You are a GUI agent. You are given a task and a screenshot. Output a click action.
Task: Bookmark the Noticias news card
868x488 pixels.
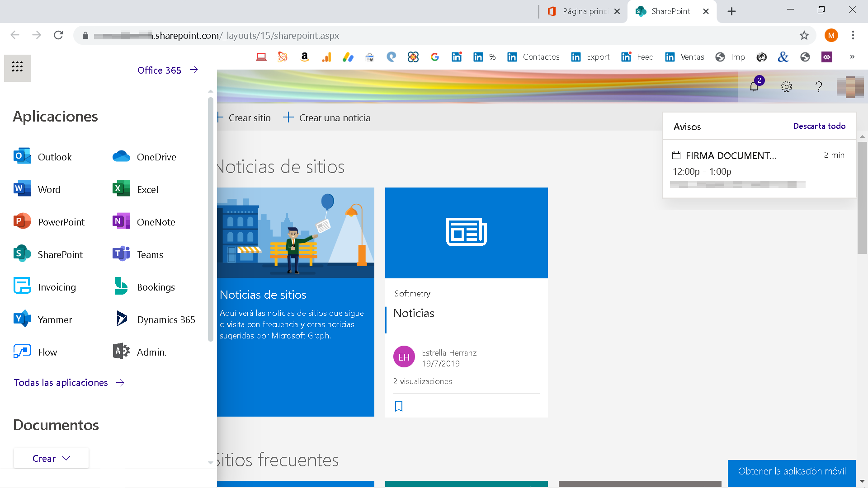(399, 406)
